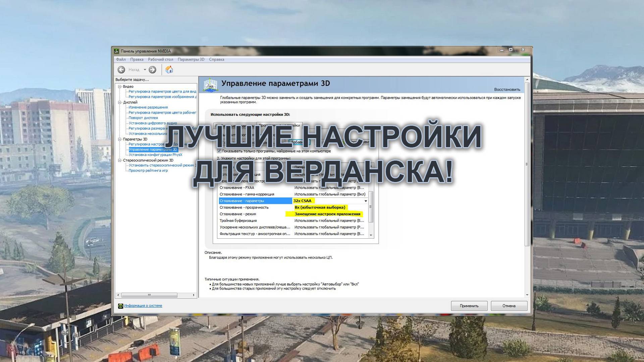Open the Параметры 3D menu
The image size is (644, 362).
[x=191, y=59]
